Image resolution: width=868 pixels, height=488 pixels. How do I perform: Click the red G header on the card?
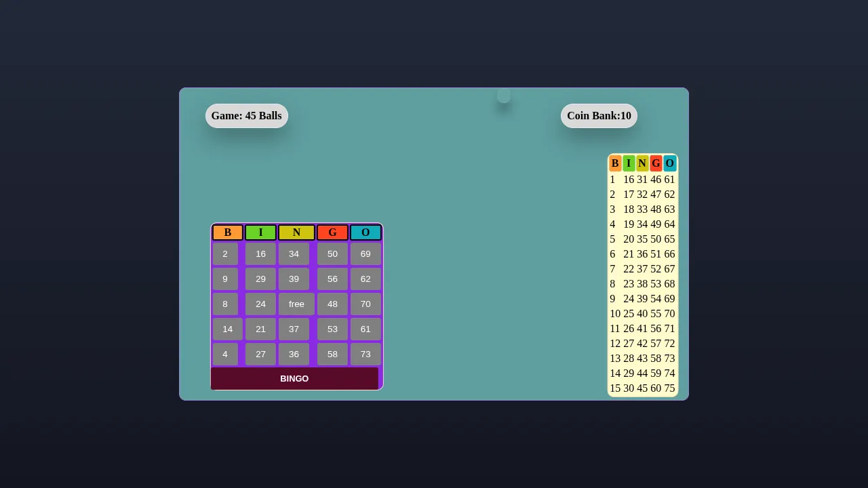pyautogui.click(x=332, y=232)
